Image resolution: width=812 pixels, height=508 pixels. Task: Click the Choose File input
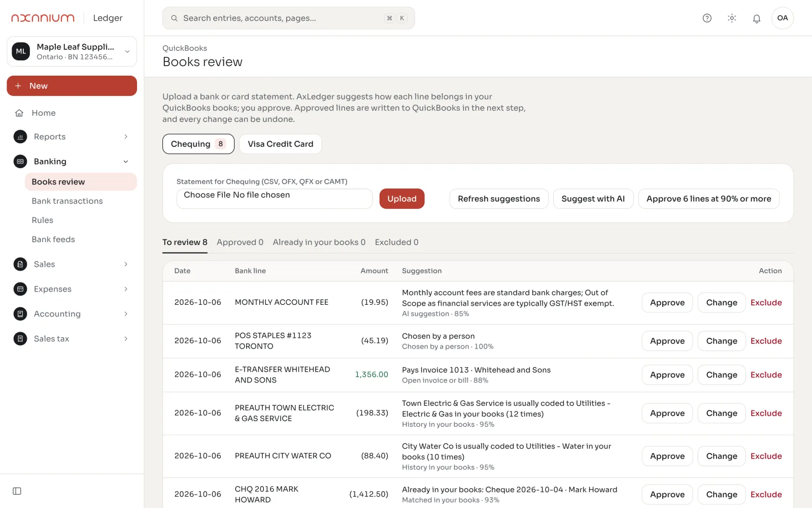coord(275,199)
